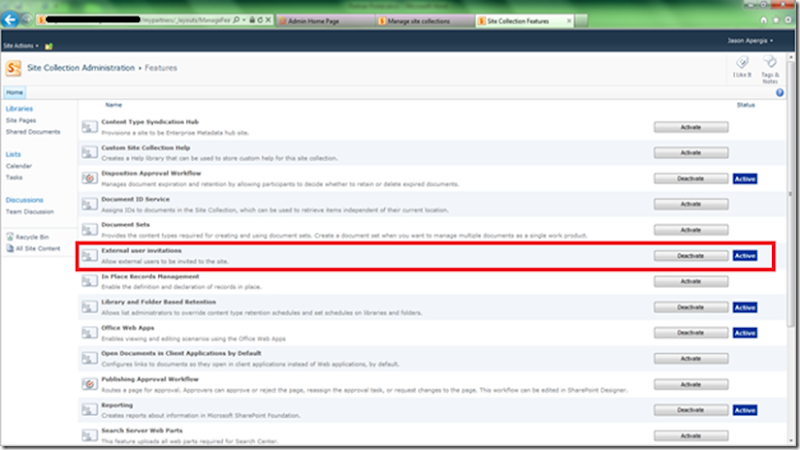Click the Active badge for External user invitations
This screenshot has width=800, height=450.
[745, 256]
